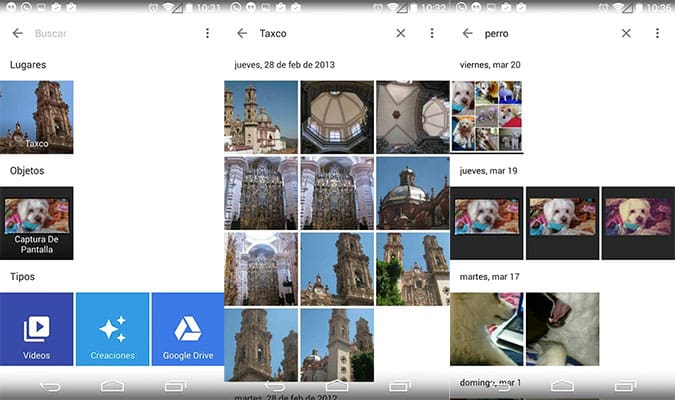Tap Android home button on Taxco screen
Viewport: 675px width, 400px height.
click(337, 386)
